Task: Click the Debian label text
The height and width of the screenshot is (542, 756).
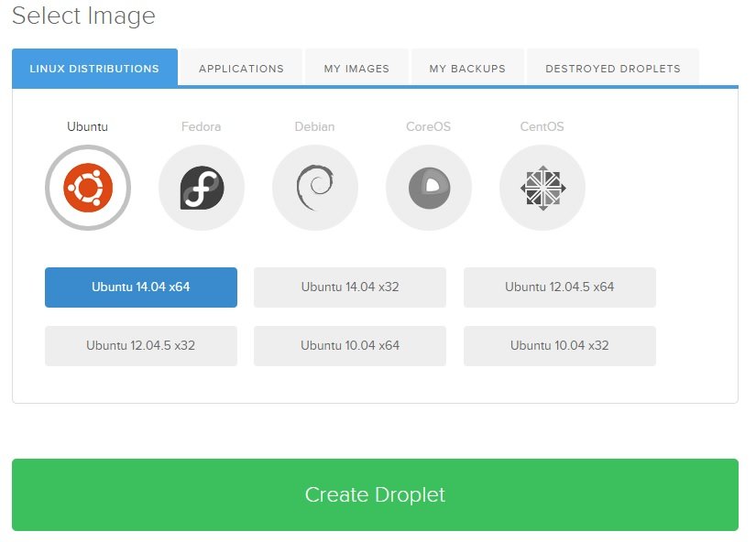Action: (315, 126)
